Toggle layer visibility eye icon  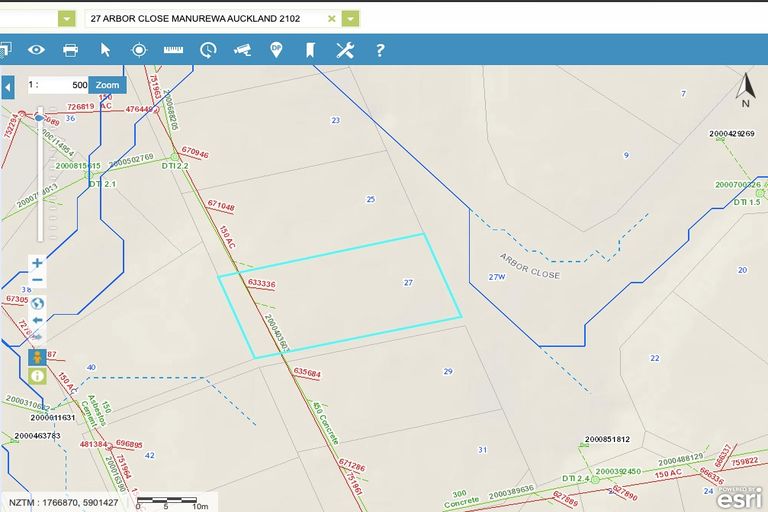coord(36,50)
